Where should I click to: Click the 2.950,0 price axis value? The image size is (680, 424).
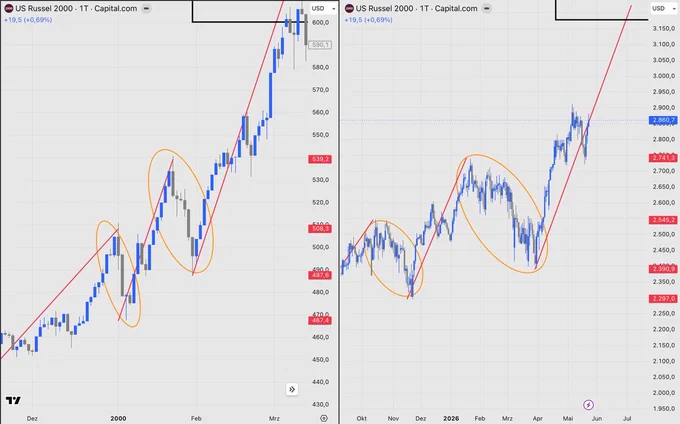(x=664, y=92)
